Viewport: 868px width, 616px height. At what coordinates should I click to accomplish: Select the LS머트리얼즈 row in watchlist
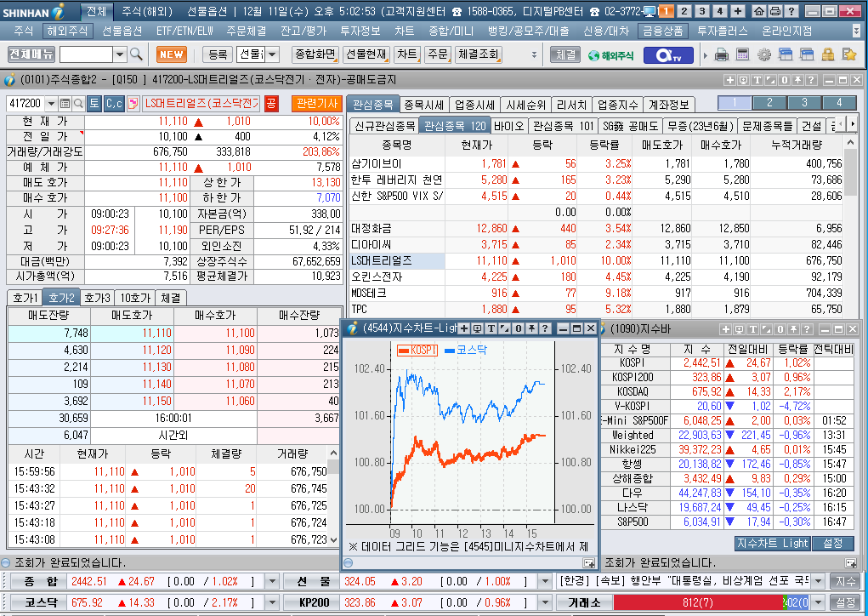[597, 261]
